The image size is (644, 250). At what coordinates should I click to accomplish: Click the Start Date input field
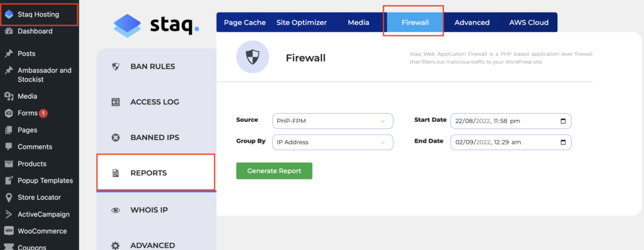click(x=511, y=121)
